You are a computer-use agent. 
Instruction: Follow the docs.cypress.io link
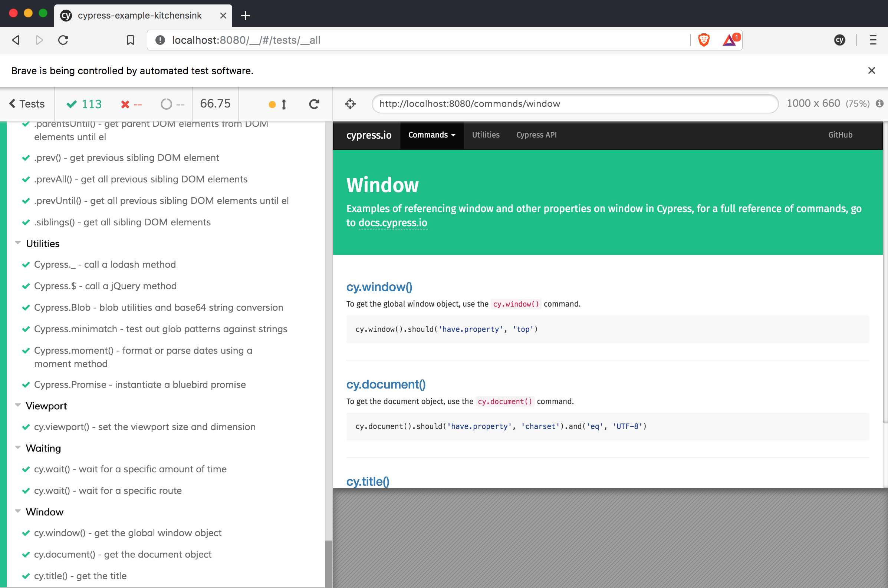[x=393, y=223]
